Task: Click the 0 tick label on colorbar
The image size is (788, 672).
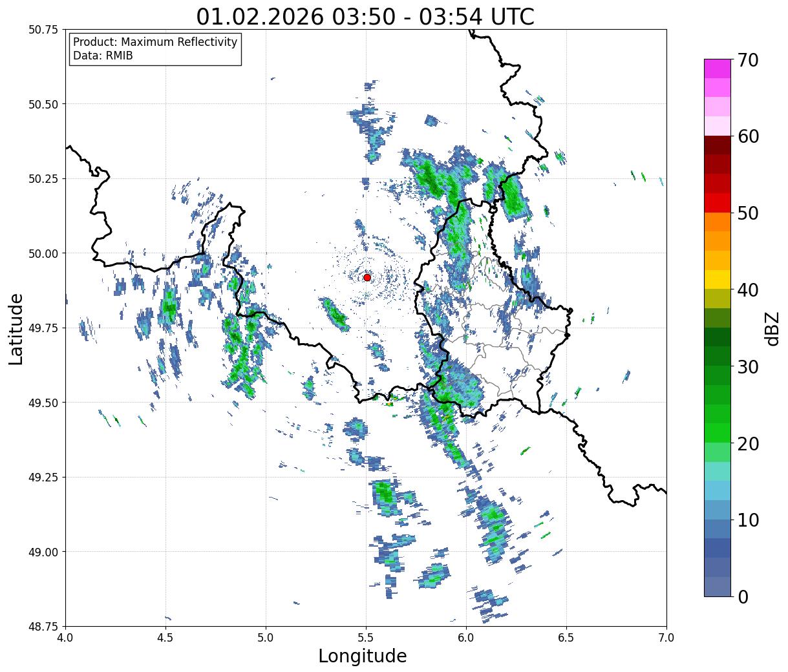Action: click(x=743, y=596)
